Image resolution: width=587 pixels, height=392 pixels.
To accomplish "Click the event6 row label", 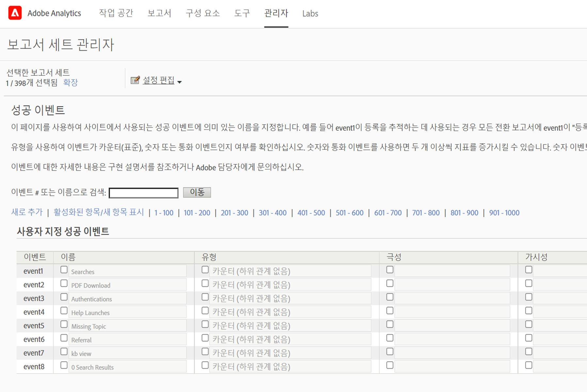I will [34, 339].
